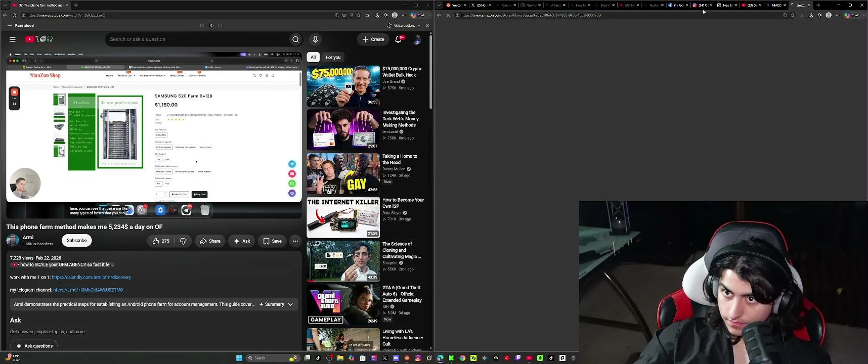868x364 pixels.
Task: Play Read aloud in the YouTube window
Action: point(211,25)
